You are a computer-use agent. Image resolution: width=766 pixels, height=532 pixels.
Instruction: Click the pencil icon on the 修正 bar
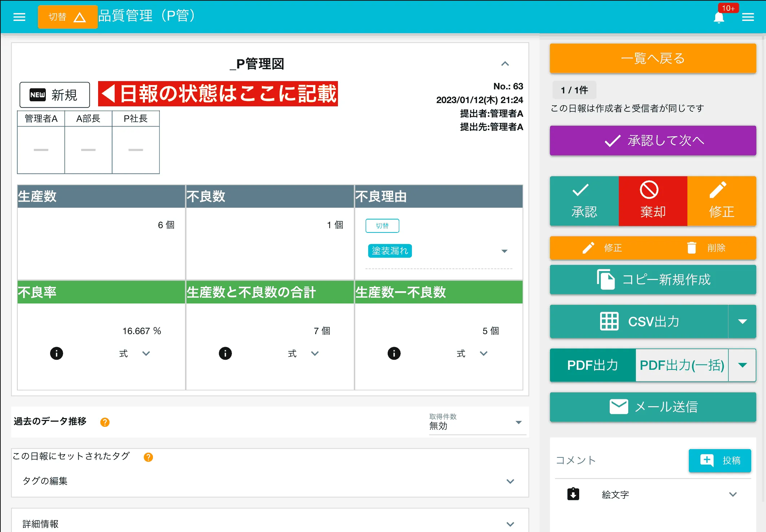pos(718,190)
